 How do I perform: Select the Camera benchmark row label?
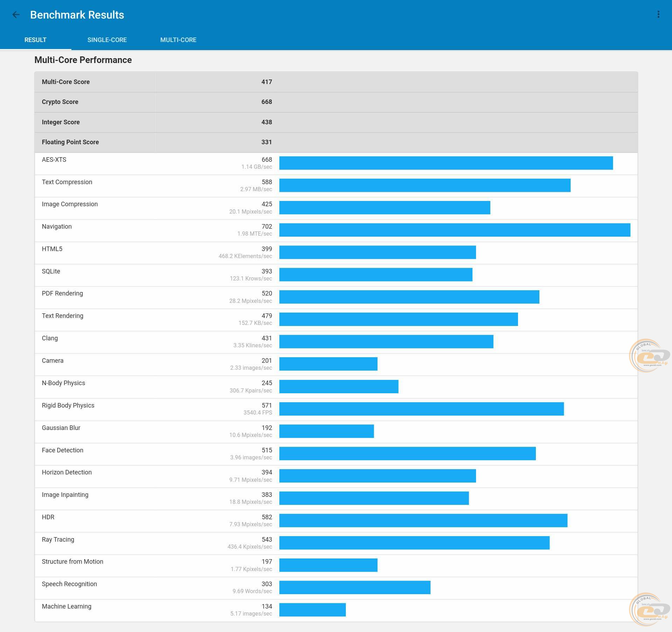coord(53,361)
